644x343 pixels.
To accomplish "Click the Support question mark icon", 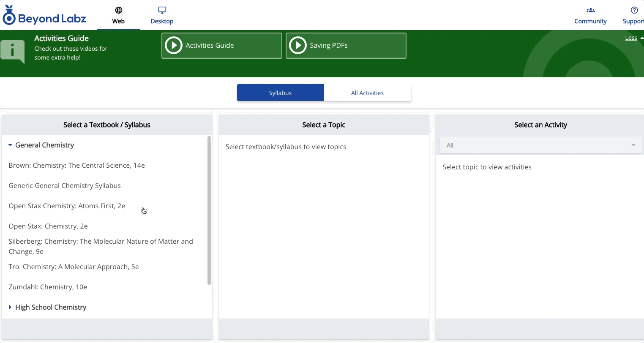I will click(634, 10).
